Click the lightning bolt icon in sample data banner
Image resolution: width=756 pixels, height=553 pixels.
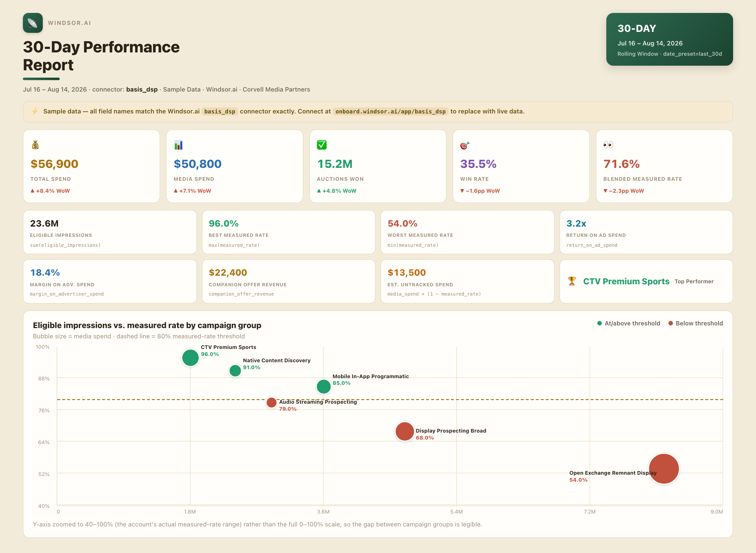[35, 111]
